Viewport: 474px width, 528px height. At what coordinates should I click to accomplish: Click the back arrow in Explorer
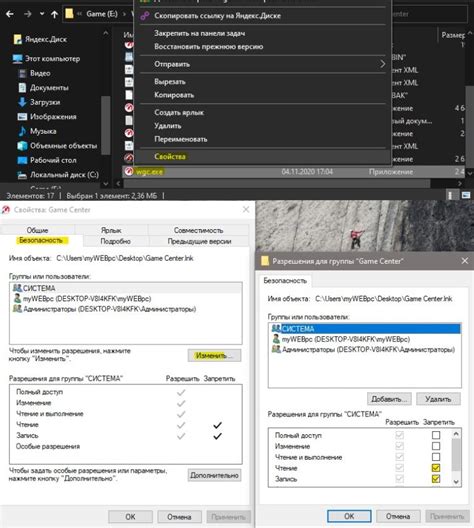(x=10, y=14)
